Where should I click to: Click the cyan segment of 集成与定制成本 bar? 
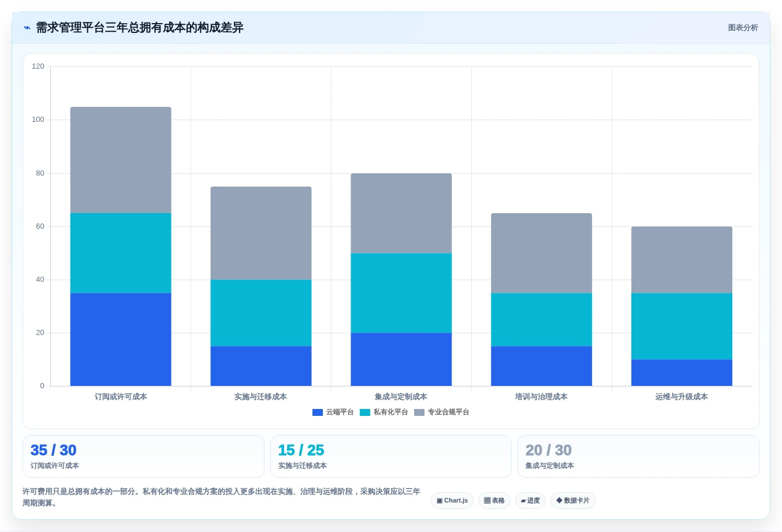(x=401, y=293)
